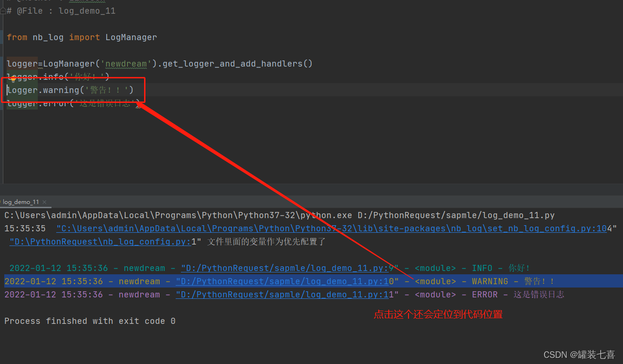
Task: Close the log_demo_11 run tab
Action: tap(45, 202)
